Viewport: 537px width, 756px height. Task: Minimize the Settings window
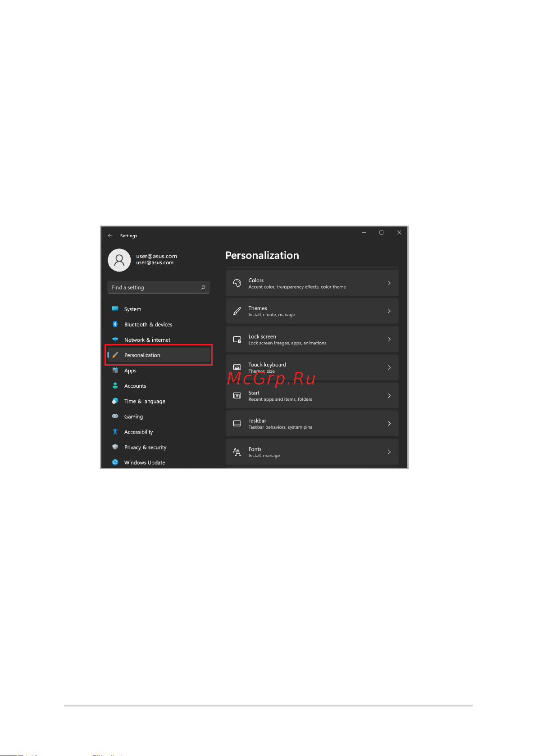(x=364, y=232)
